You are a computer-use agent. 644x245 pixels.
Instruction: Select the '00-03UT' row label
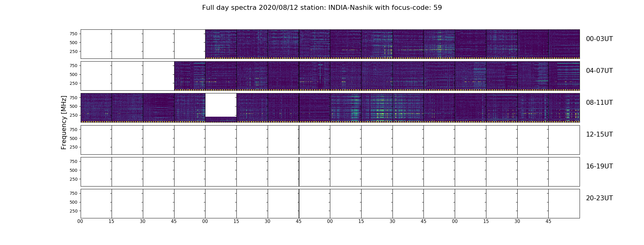pos(599,39)
